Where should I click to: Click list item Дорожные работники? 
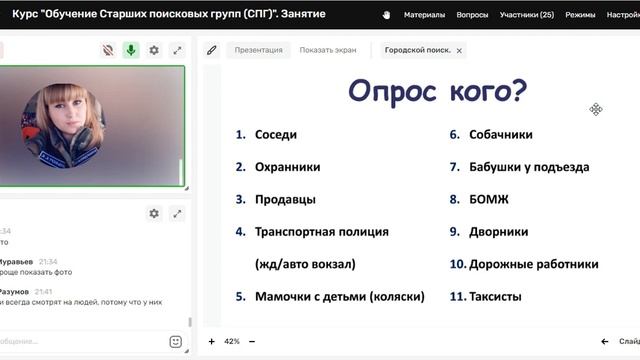pos(534,264)
